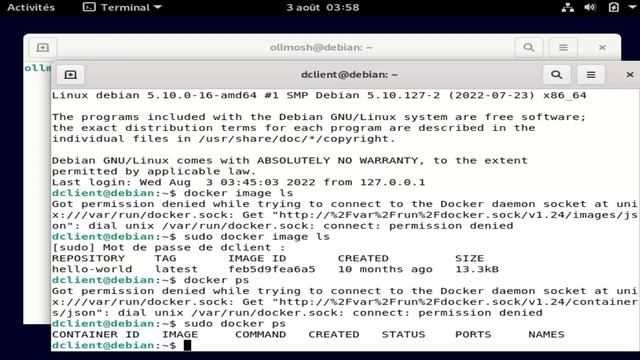The width and height of the screenshot is (640, 360).
Task: Click the CONTAINER ID column header
Action: [x=96, y=334]
